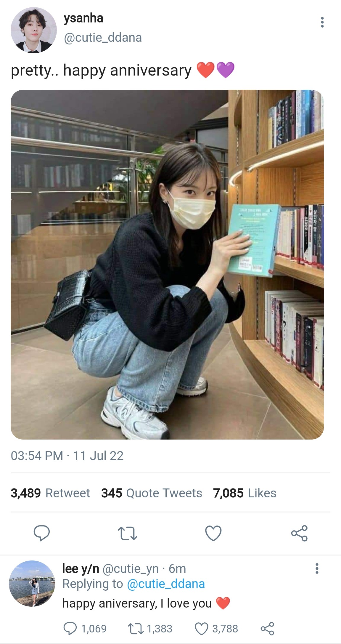Share lee y/n's reply using share icon

pyautogui.click(x=267, y=629)
